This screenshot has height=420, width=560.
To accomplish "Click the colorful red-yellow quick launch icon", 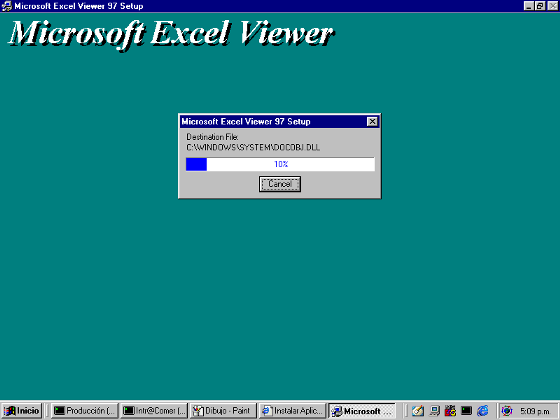I will point(450,411).
